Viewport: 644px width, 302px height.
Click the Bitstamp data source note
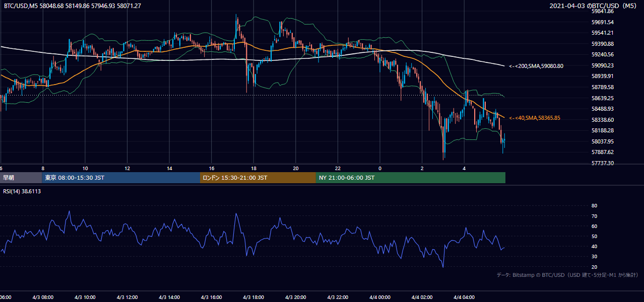click(x=567, y=275)
